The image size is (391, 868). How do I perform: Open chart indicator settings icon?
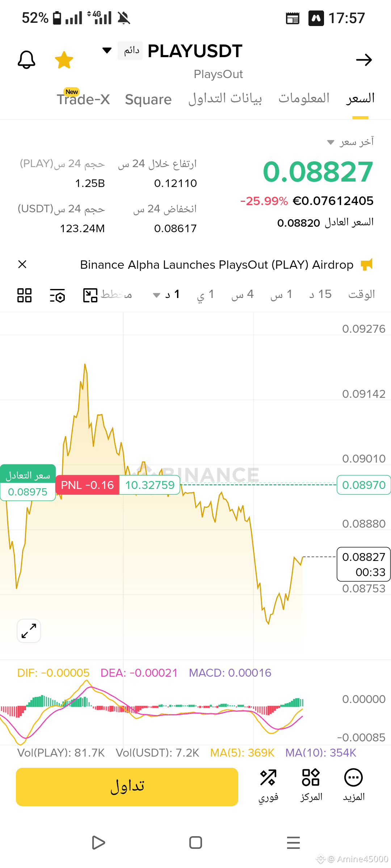coord(57,295)
